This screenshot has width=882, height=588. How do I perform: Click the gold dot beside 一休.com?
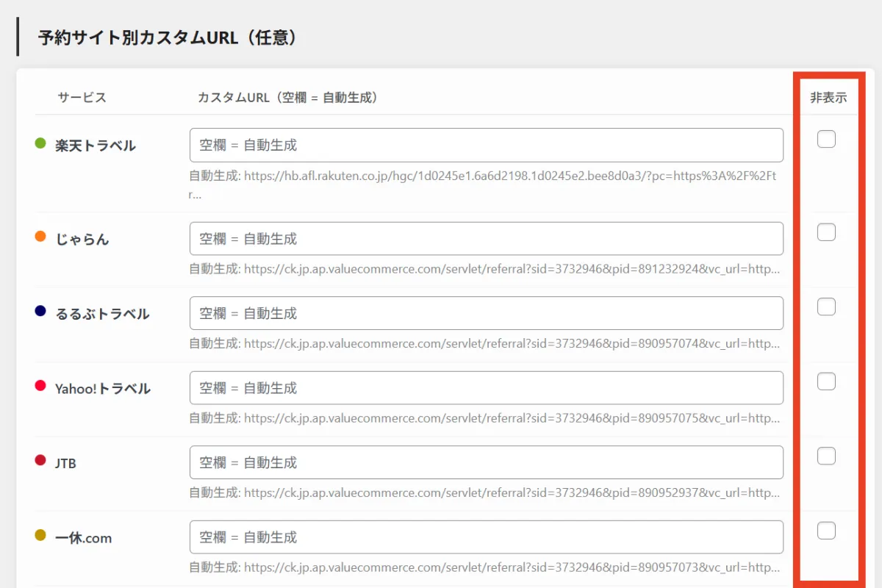40,535
